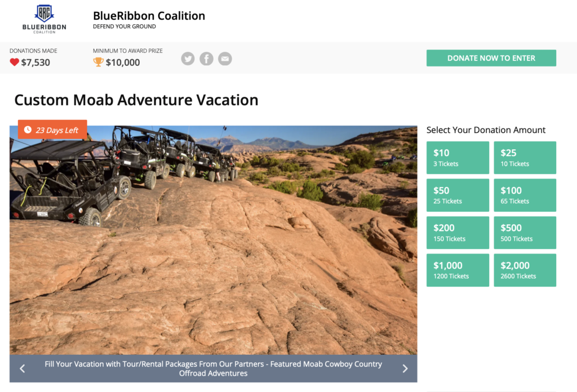
Task: Share the campaign via the Facebook icon
Action: point(206,59)
